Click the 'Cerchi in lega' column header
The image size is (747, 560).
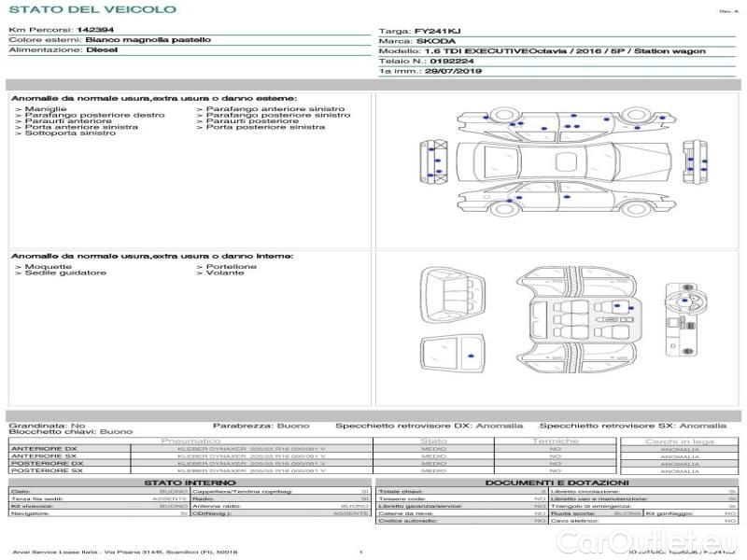(x=680, y=441)
